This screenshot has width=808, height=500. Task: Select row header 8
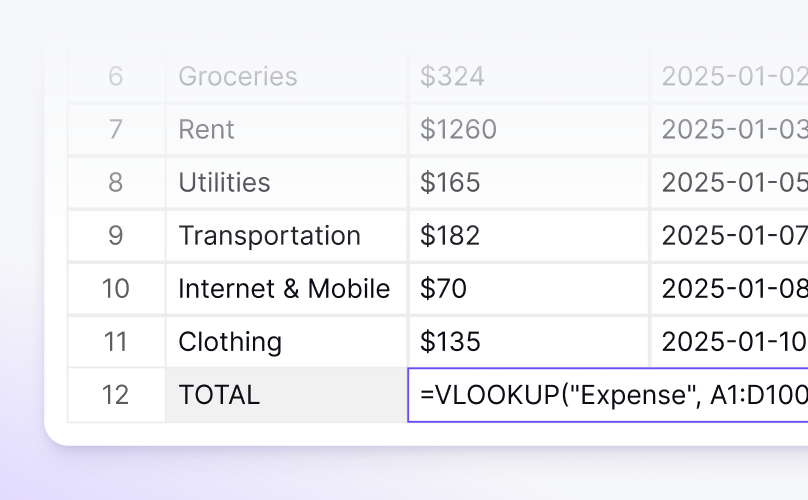[x=116, y=183]
